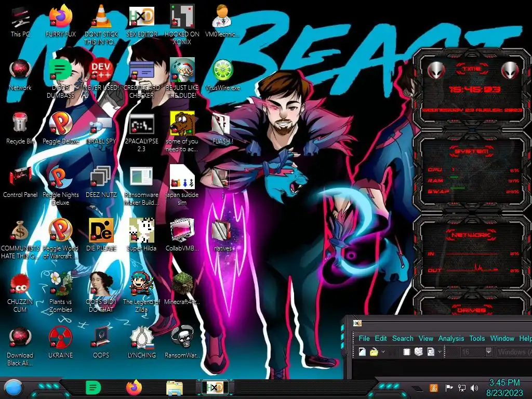Click the New file icon in HxD toolbar

point(362,352)
